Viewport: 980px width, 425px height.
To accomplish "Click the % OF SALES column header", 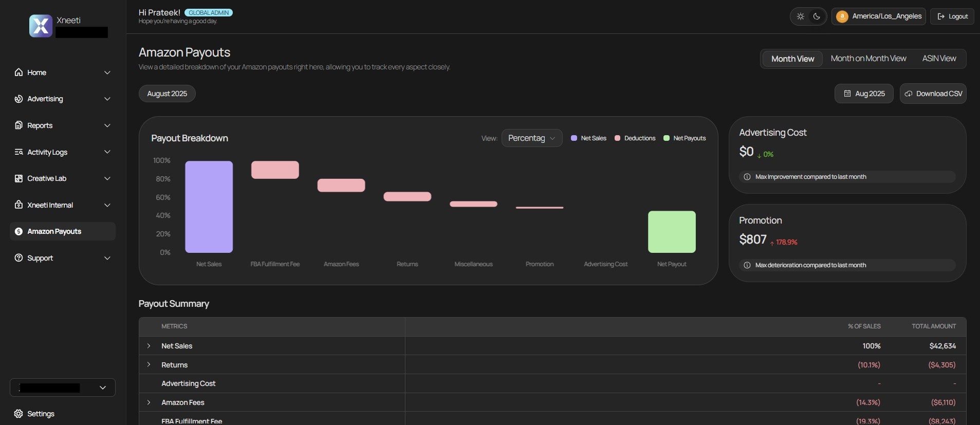I will tap(864, 326).
